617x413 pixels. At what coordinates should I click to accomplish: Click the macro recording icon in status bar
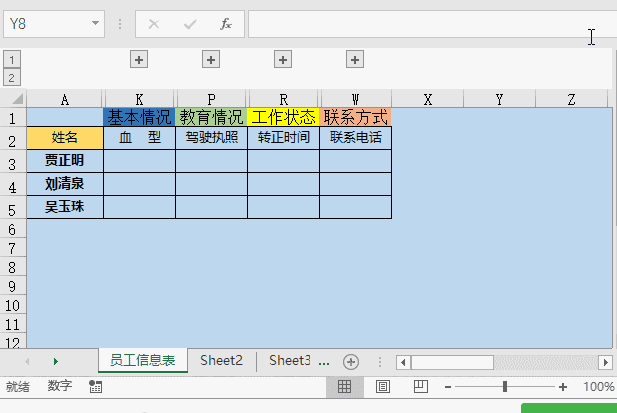95,386
